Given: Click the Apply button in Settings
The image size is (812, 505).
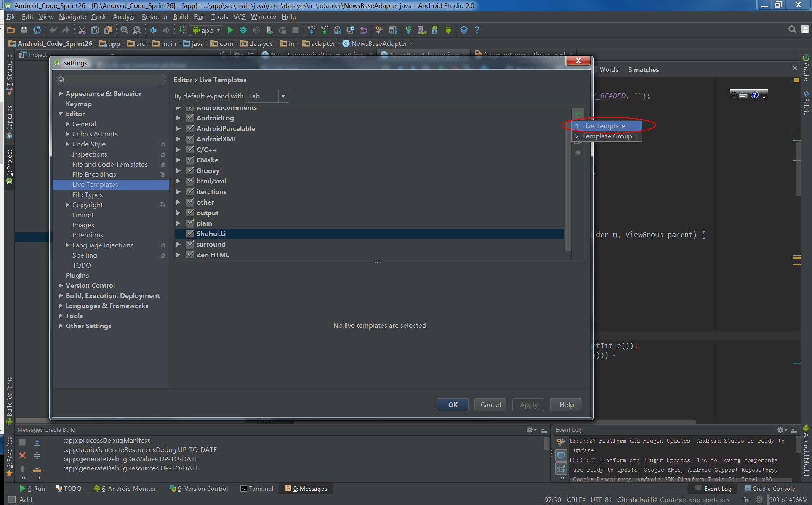Looking at the screenshot, I should point(528,404).
